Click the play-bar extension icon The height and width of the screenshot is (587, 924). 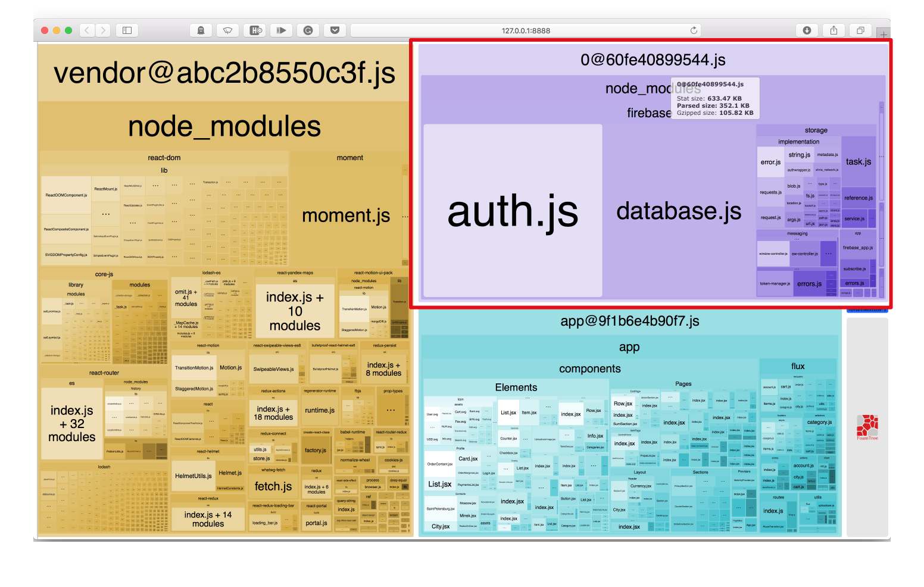click(281, 30)
